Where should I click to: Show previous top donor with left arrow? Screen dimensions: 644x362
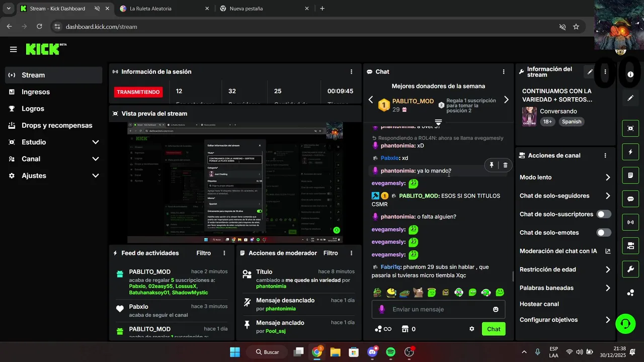pos(371,100)
